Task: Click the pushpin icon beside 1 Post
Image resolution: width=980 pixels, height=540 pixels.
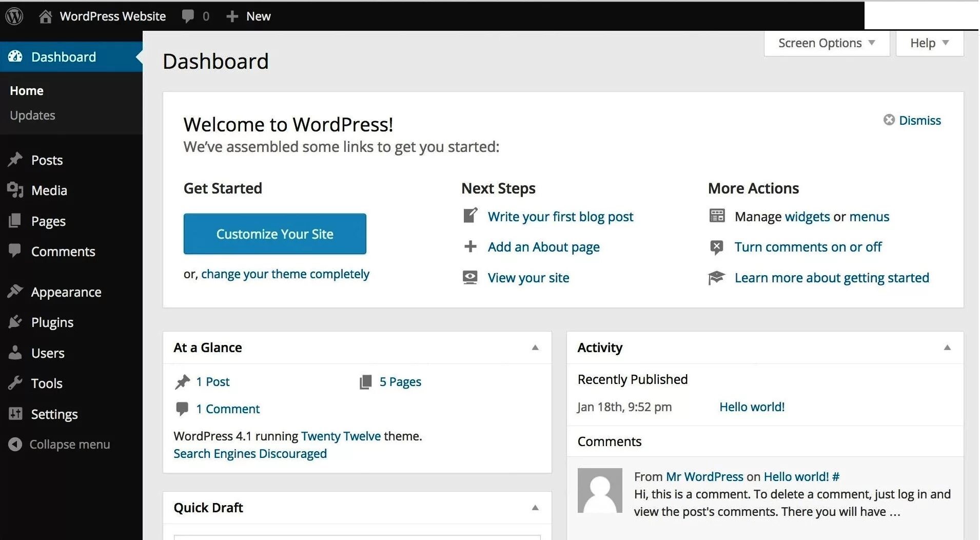Action: [182, 381]
